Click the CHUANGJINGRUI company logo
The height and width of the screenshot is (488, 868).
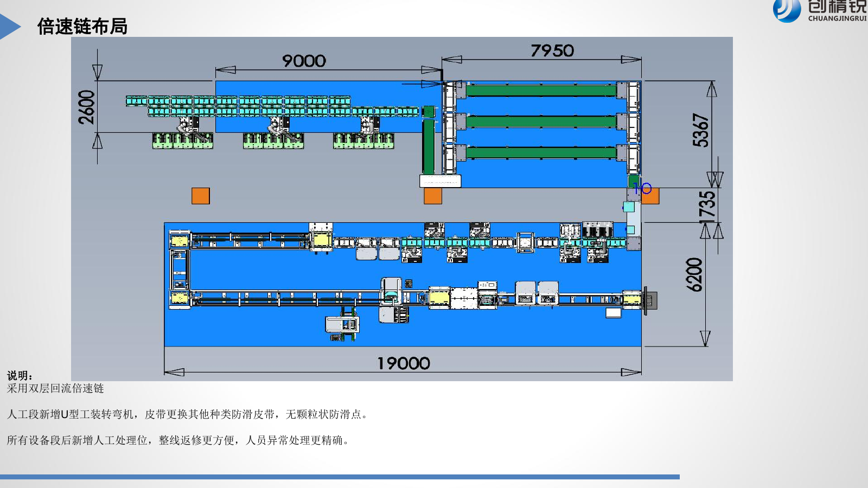click(820, 11)
